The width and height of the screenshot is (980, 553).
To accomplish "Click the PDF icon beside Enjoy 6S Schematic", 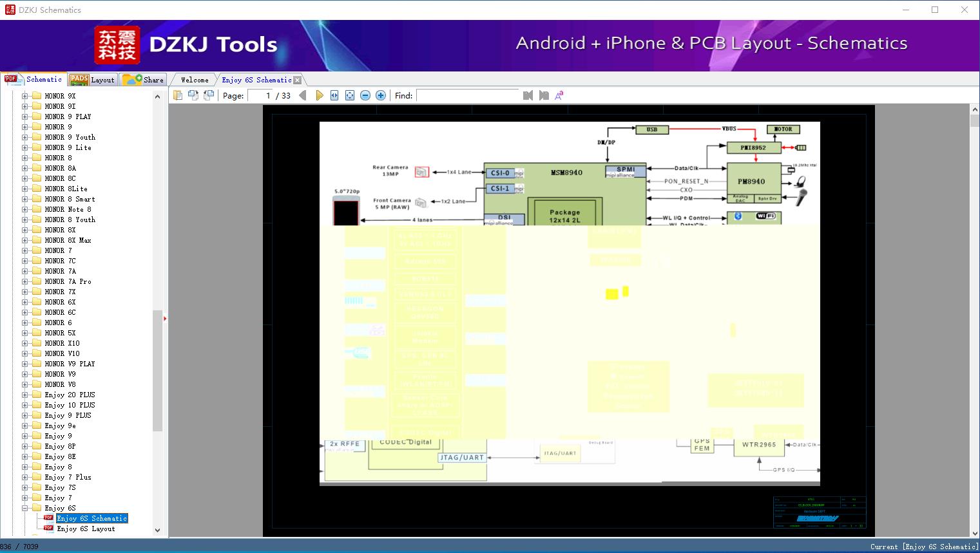I will point(48,518).
